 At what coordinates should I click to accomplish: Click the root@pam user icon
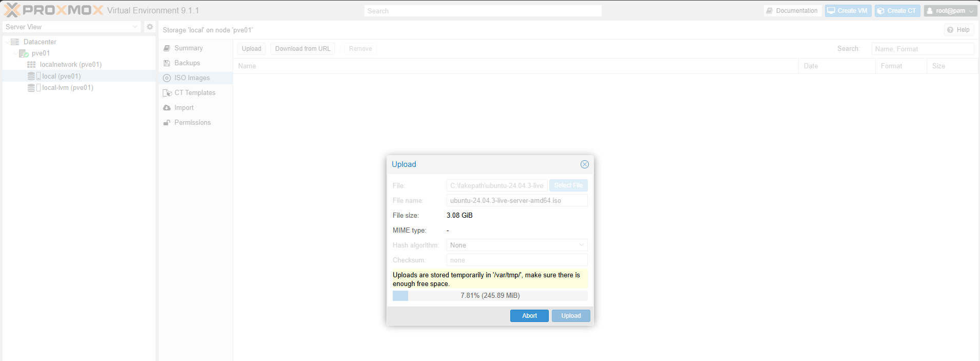point(930,11)
